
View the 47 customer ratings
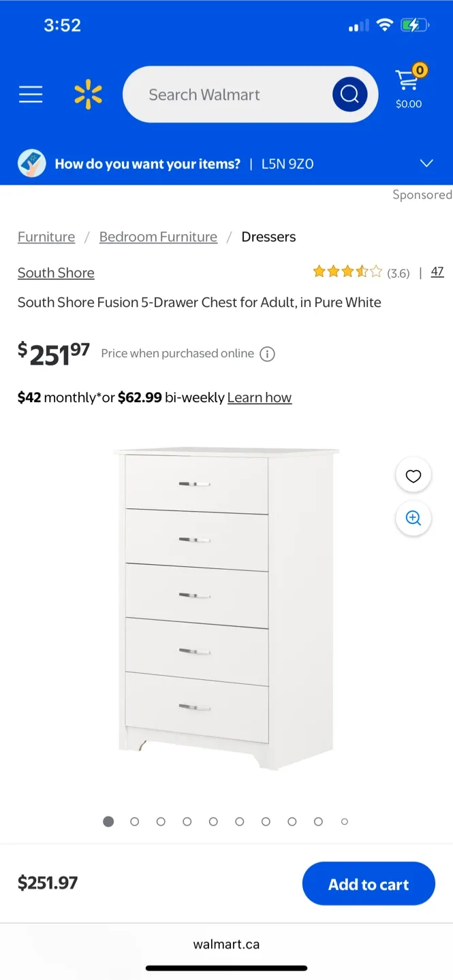437,272
